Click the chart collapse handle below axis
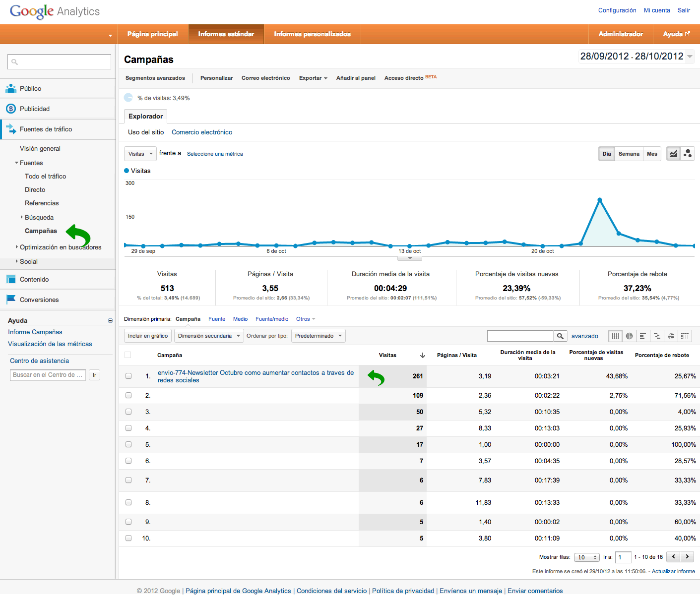This screenshot has height=602, width=700. 410,258
